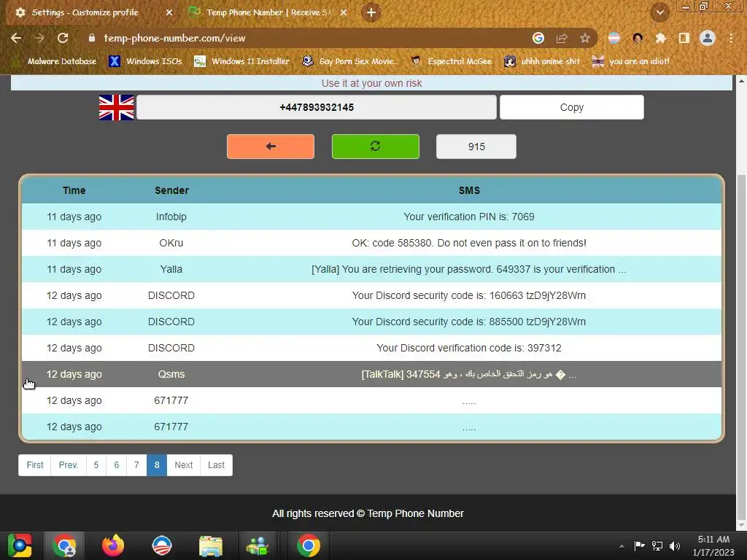Click the address bar URL field

click(x=314, y=38)
